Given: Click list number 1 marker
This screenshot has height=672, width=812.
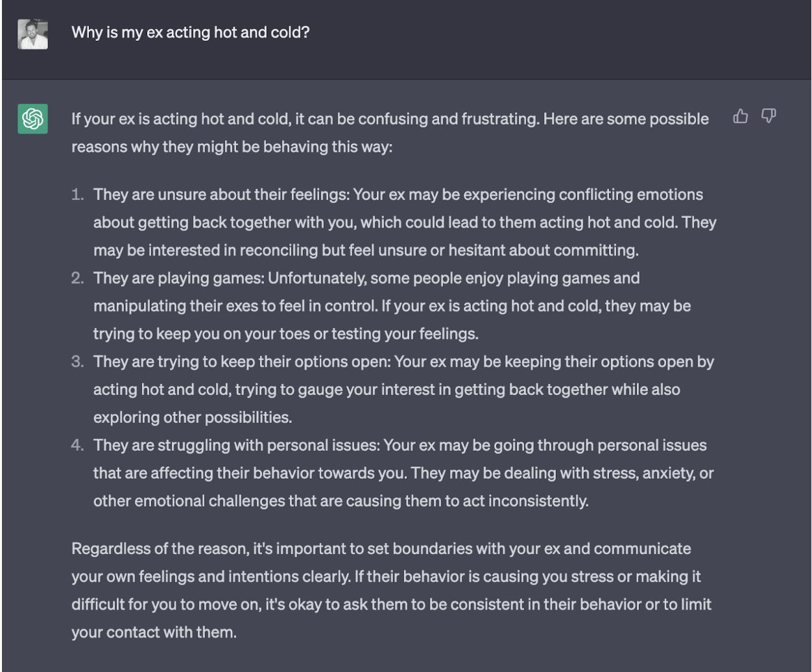Looking at the screenshot, I should tap(78, 195).
